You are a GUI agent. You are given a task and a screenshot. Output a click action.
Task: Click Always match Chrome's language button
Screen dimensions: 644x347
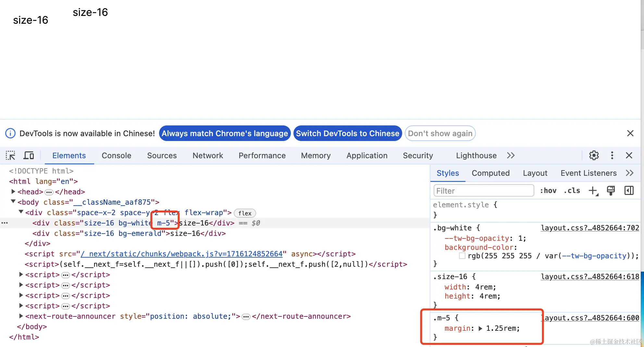(x=225, y=133)
